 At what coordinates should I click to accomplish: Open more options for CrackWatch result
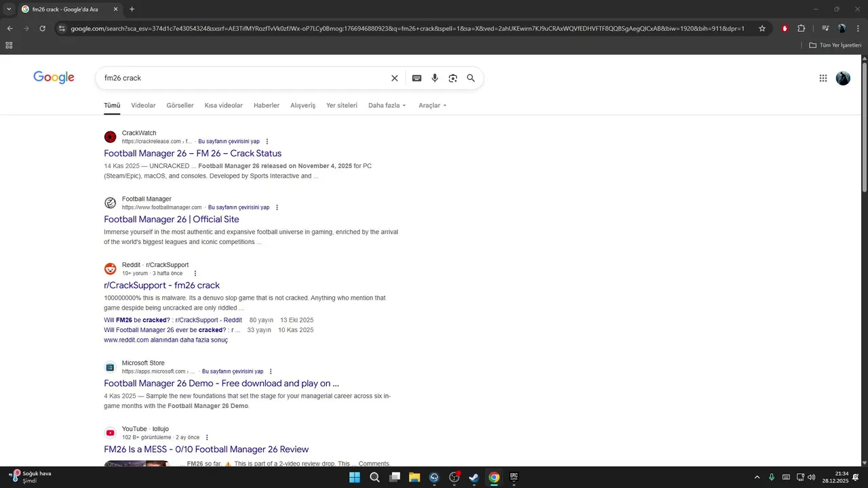267,142
